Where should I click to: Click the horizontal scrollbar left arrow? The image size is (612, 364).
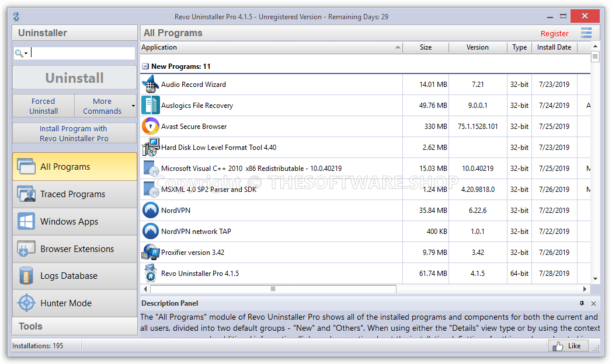pyautogui.click(x=145, y=289)
